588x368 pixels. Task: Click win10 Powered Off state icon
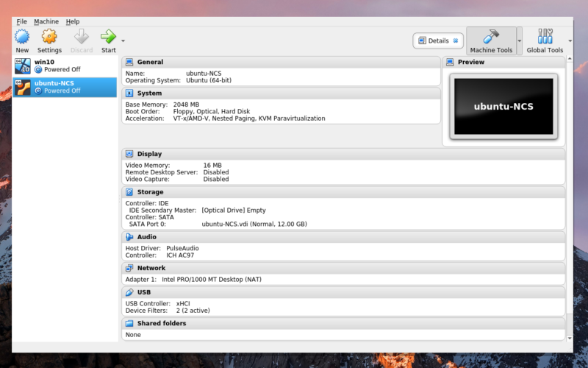pyautogui.click(x=38, y=69)
